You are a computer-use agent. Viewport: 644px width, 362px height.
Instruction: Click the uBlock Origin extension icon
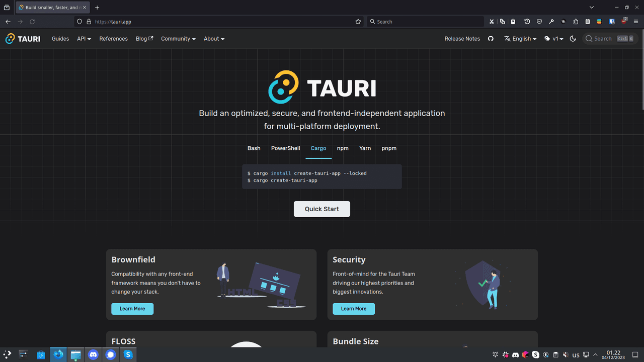tap(624, 21)
